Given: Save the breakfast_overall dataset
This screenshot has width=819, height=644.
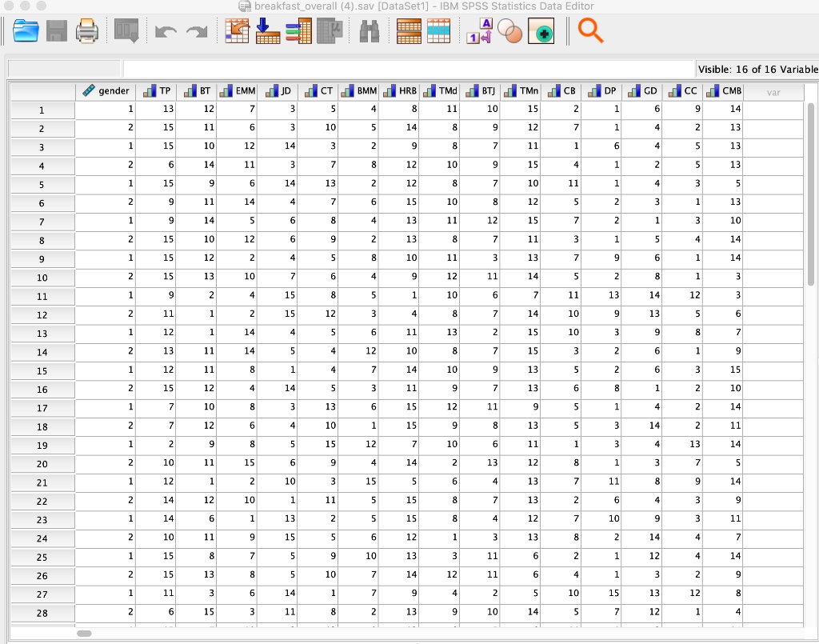Looking at the screenshot, I should (x=56, y=31).
